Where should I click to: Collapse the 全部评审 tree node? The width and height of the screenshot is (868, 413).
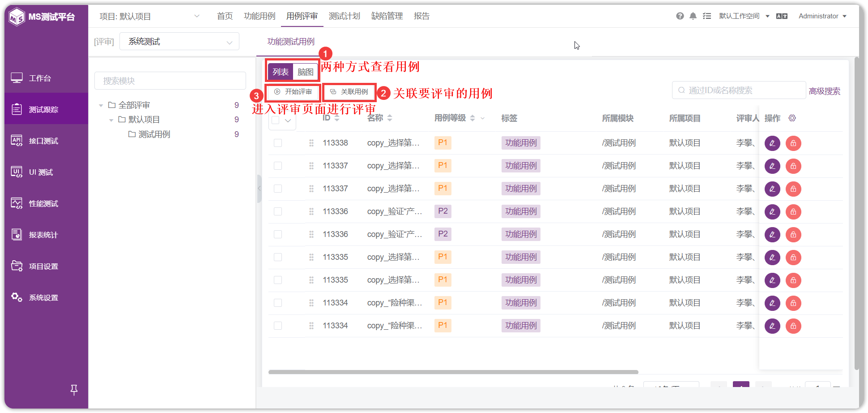click(x=101, y=106)
